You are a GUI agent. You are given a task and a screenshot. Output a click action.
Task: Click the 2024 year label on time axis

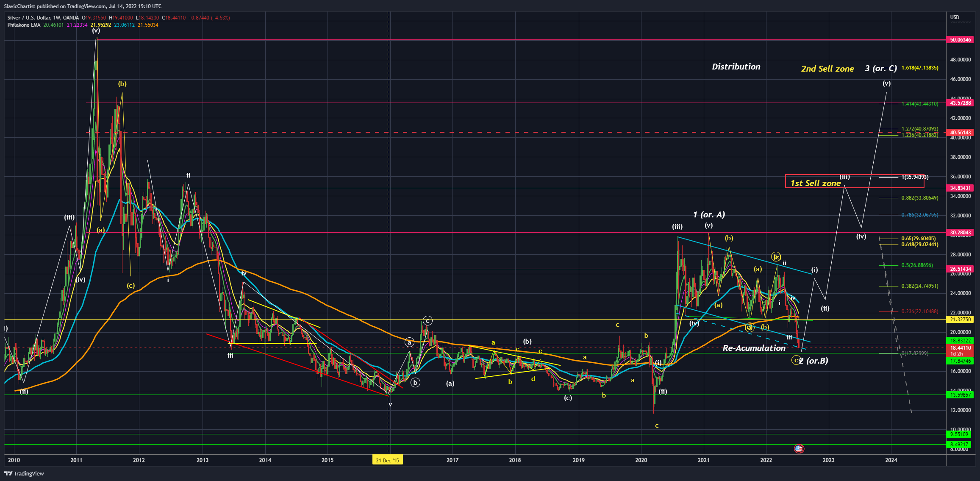[x=891, y=460]
